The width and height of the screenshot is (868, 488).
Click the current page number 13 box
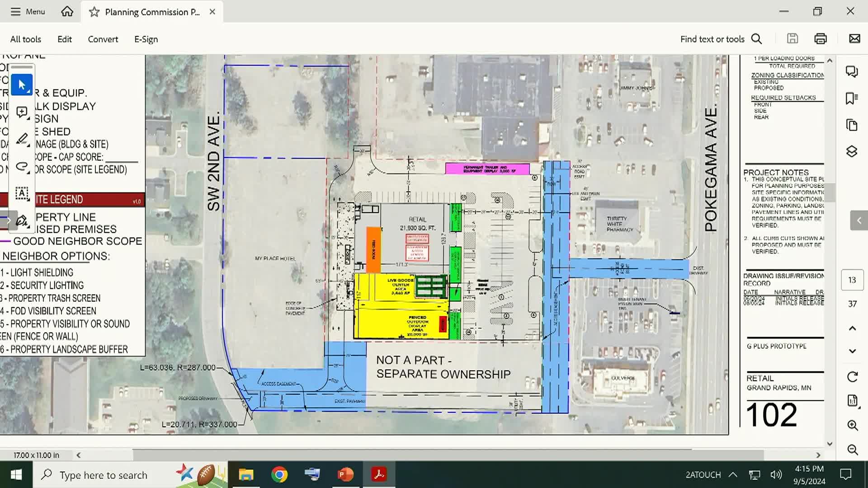852,280
